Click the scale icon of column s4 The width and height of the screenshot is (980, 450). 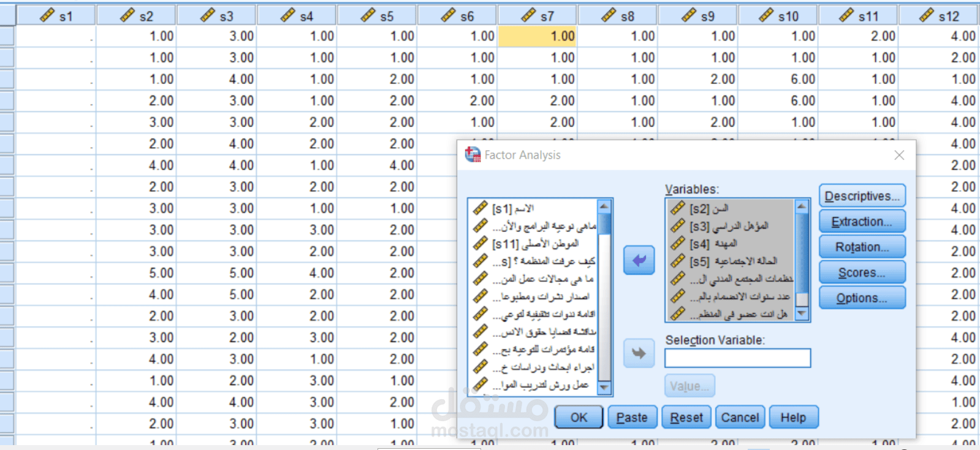[288, 15]
